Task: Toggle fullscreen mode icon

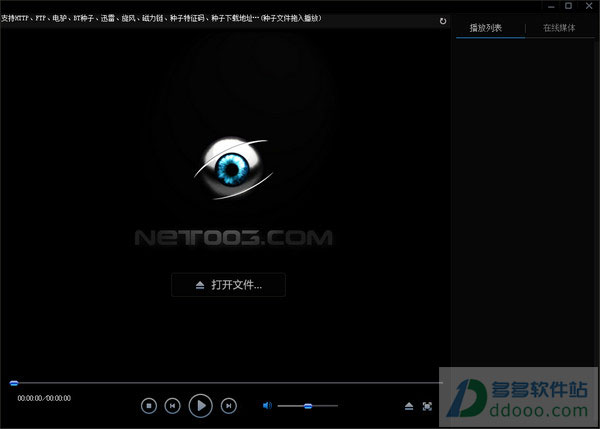Action: [x=427, y=406]
